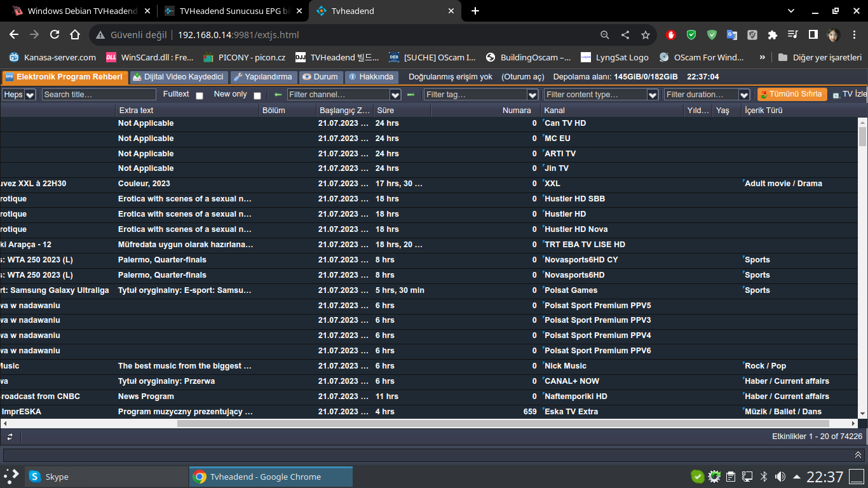Open the PICONY - picon.cz bookmark

click(x=245, y=57)
